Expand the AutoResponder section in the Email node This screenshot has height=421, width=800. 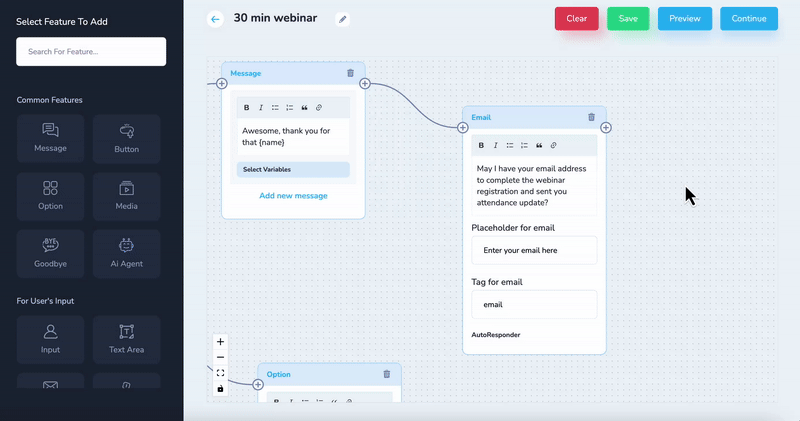[496, 335]
